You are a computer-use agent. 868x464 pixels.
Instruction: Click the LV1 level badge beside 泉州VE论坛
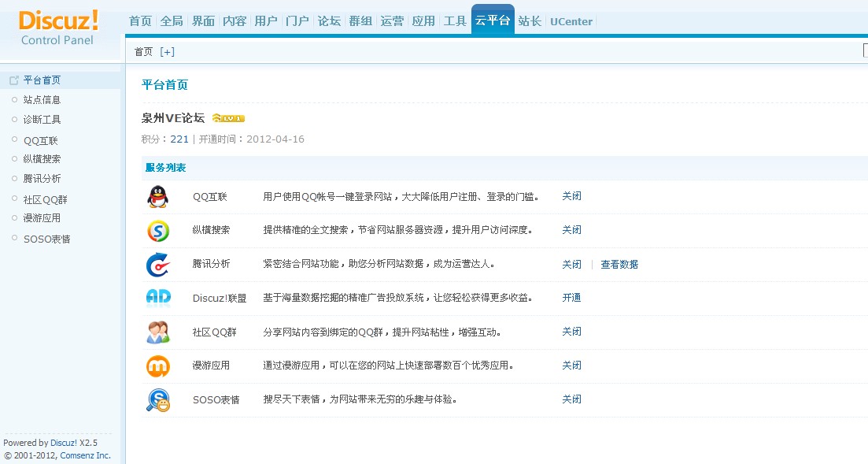click(x=228, y=118)
